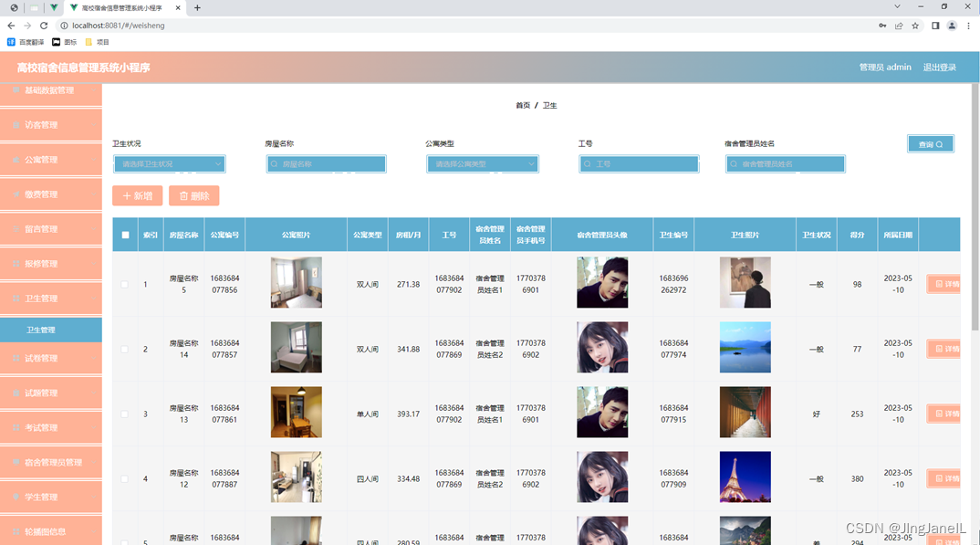The image size is (980, 545).
Task: Open the 项目 bookmarks folder
Action: pyautogui.click(x=97, y=42)
